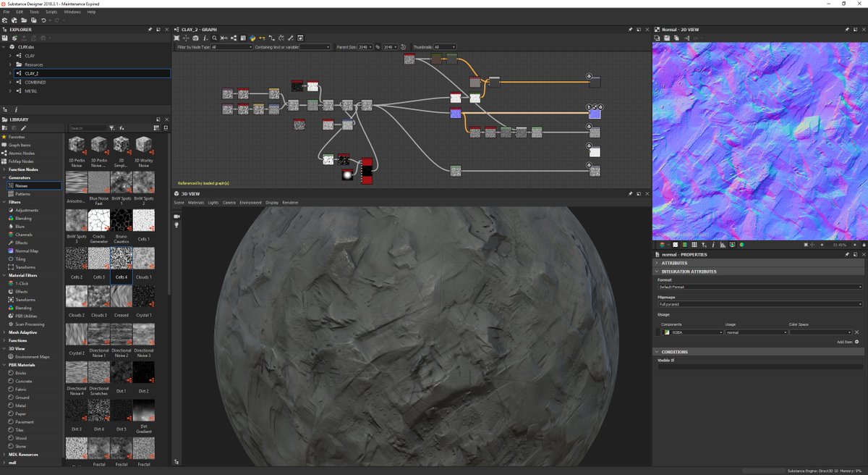Click the camera snapshot icon in graph toolbar
Image resolution: width=868 pixels, height=475 pixels.
pyautogui.click(x=195, y=38)
